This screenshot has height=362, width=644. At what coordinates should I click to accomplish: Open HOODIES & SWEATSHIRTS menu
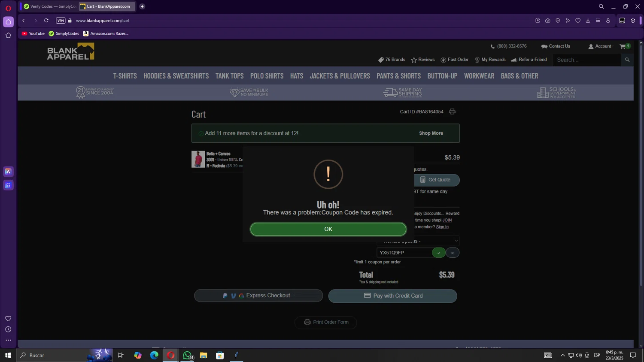click(x=176, y=76)
